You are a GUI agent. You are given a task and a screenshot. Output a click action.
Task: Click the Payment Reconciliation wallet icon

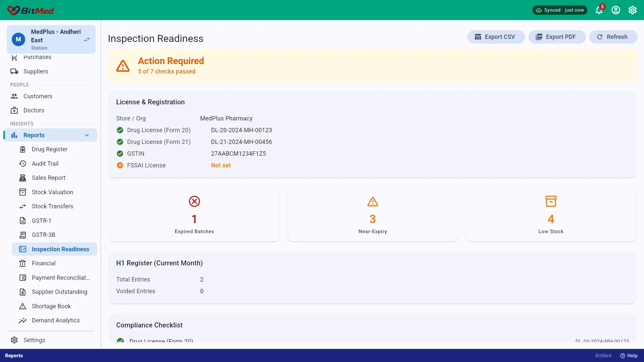(x=22, y=278)
